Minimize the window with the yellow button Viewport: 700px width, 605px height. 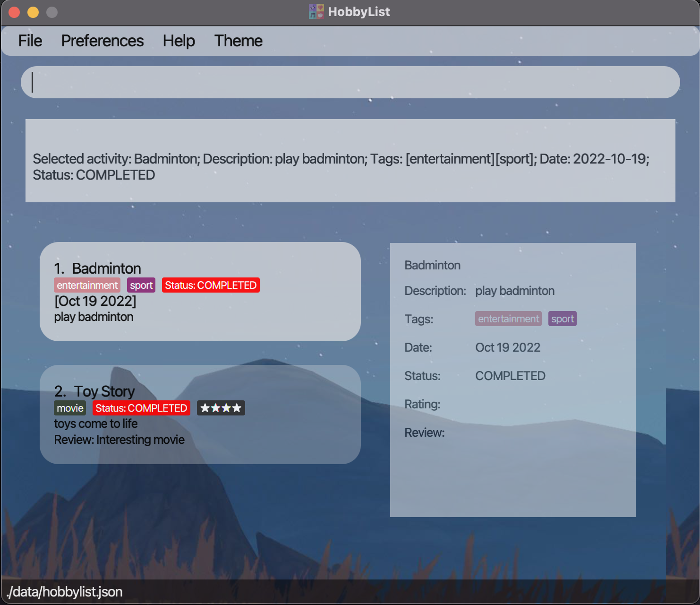click(33, 12)
